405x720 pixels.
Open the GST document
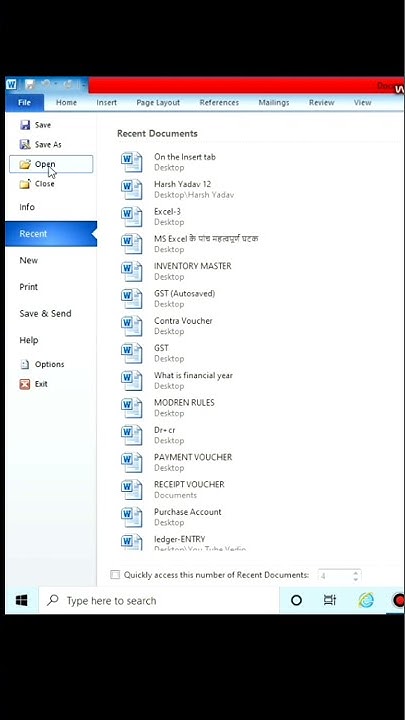click(x=161, y=348)
